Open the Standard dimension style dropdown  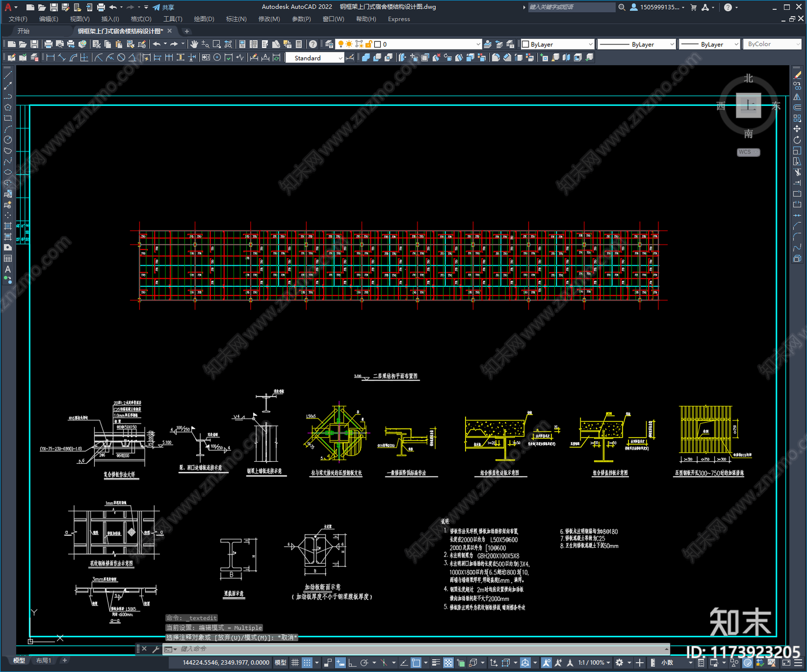(x=315, y=58)
